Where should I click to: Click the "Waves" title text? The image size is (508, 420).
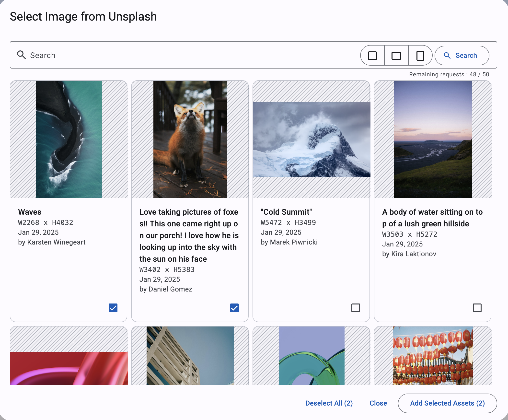30,212
